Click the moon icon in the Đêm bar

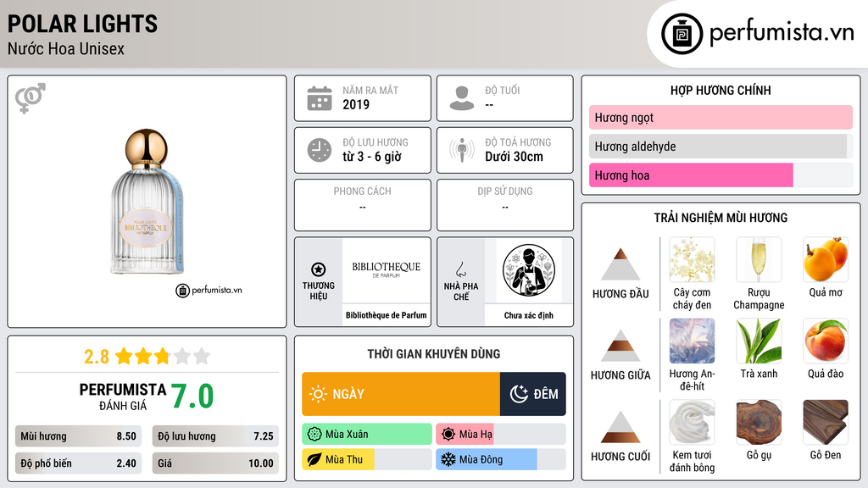[x=519, y=394]
